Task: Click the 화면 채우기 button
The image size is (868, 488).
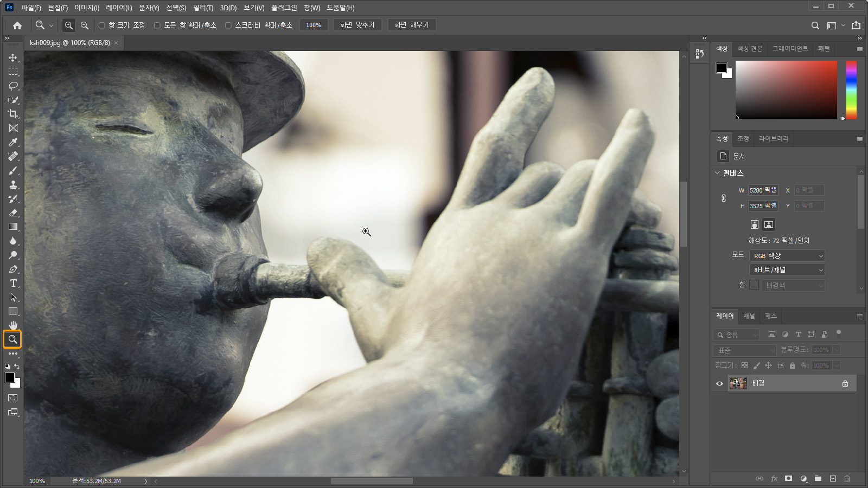Action: coord(412,25)
